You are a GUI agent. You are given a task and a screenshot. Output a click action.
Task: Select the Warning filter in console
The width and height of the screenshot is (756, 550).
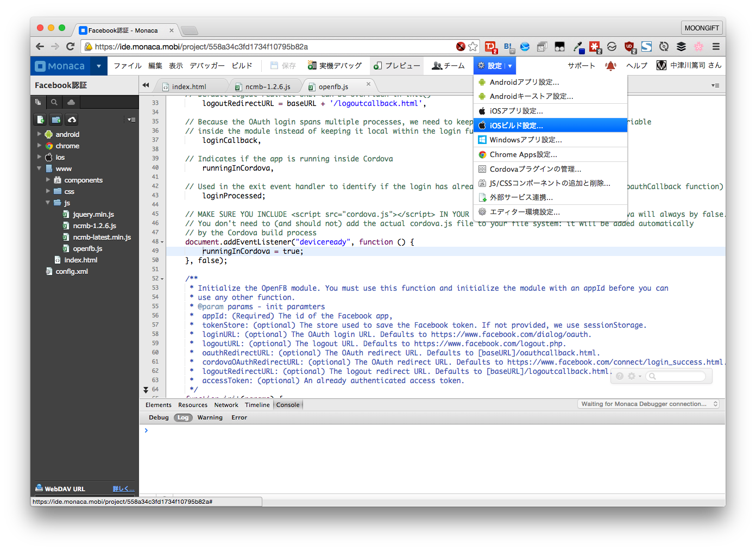coord(210,418)
